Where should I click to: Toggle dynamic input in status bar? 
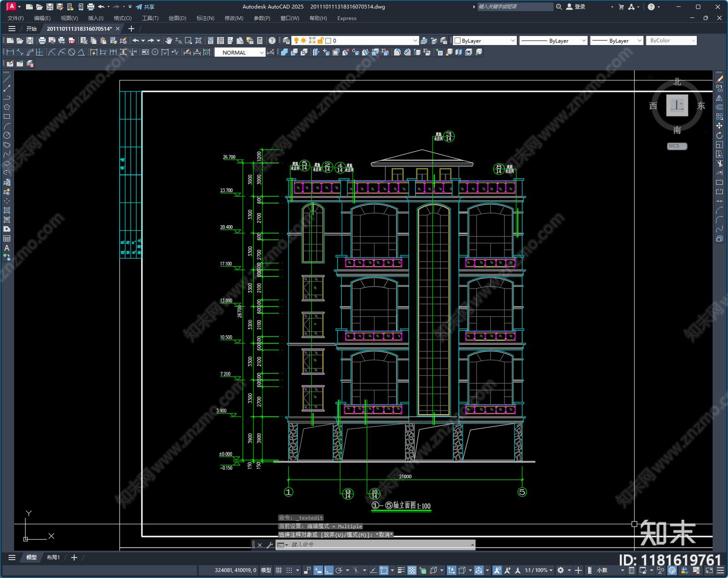[x=318, y=570]
